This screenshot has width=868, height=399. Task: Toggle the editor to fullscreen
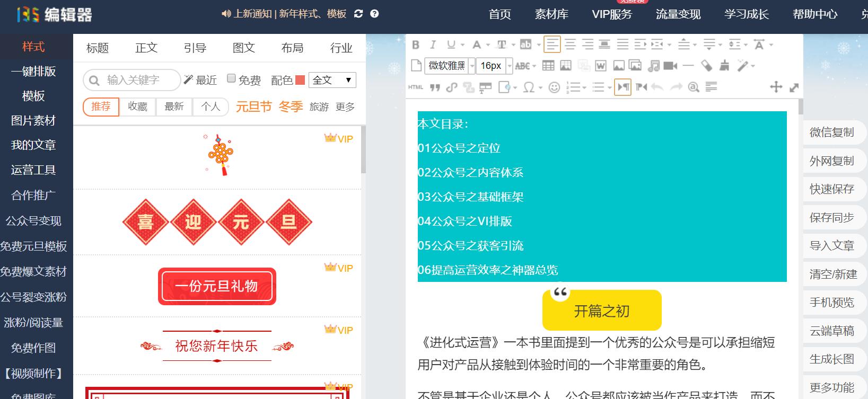pyautogui.click(x=794, y=87)
